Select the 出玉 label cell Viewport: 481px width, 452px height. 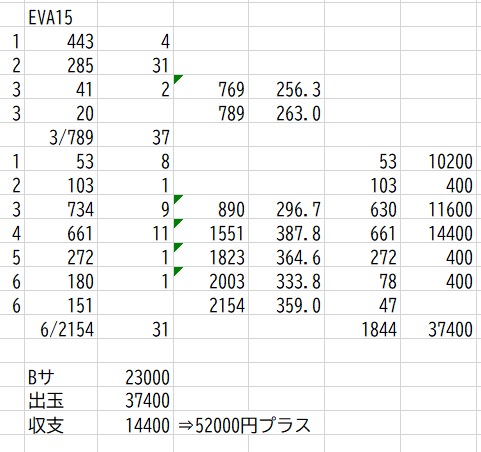point(61,399)
